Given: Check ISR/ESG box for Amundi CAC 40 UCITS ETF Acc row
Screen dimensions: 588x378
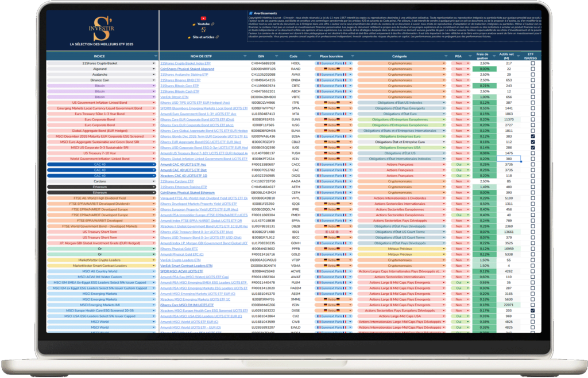Looking at the screenshot, I should click(533, 165).
